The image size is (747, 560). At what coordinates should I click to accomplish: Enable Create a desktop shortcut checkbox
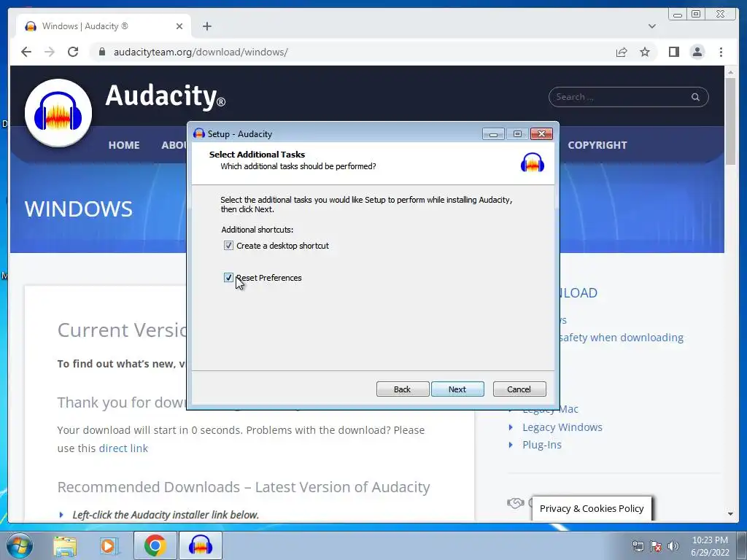coord(228,246)
